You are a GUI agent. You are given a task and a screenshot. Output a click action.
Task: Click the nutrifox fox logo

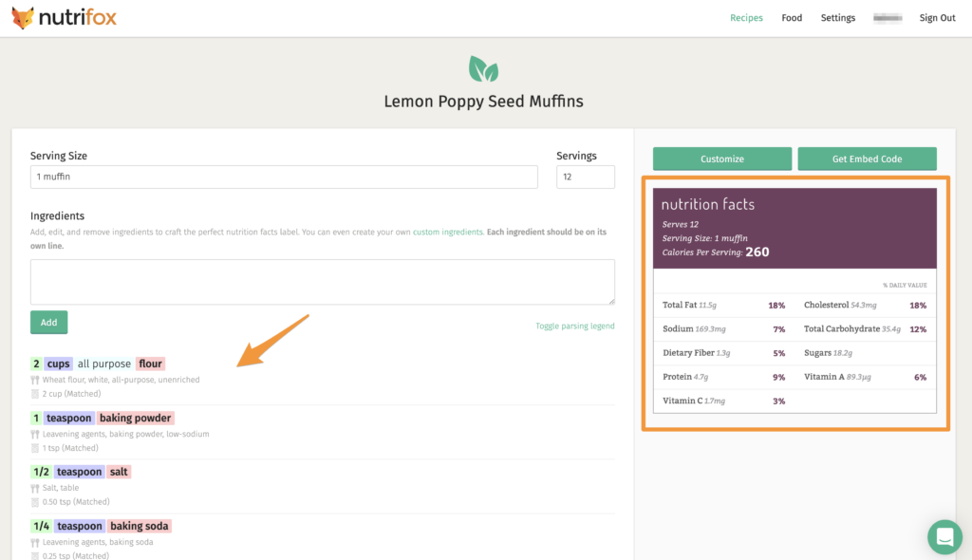tap(23, 17)
